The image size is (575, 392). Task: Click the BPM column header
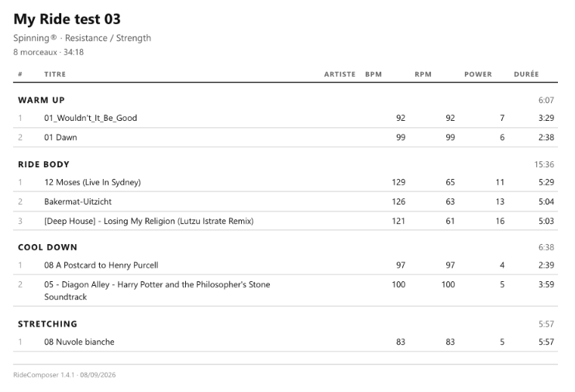click(374, 74)
